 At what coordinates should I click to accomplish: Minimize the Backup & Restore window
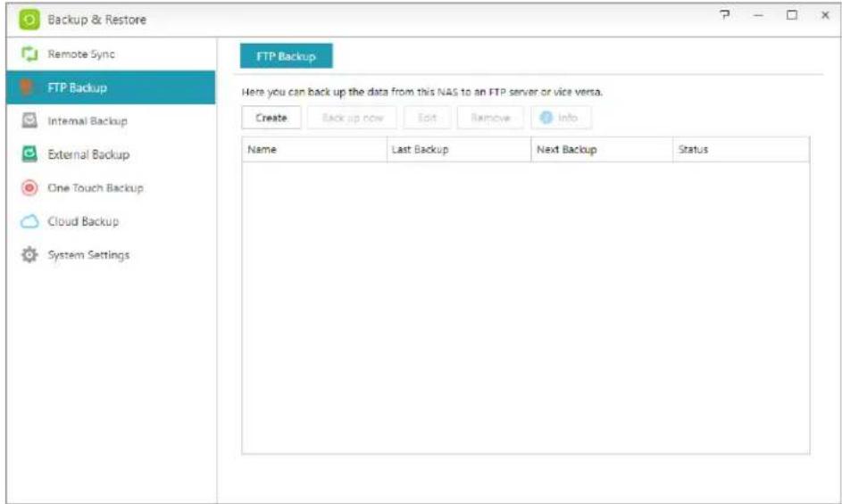click(758, 15)
